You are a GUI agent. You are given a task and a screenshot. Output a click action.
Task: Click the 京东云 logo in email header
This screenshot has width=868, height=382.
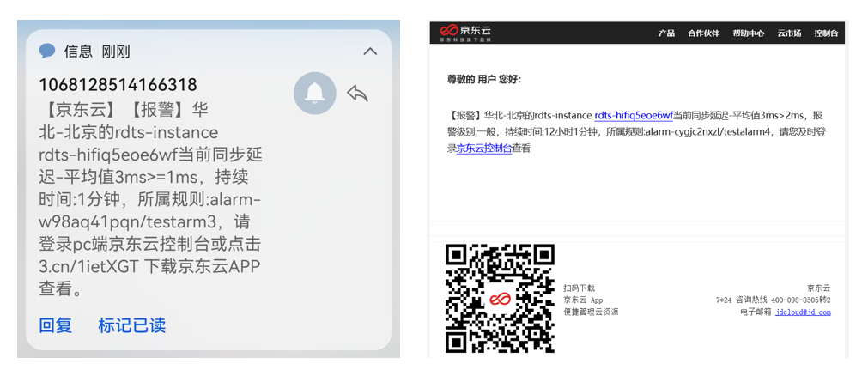465,33
